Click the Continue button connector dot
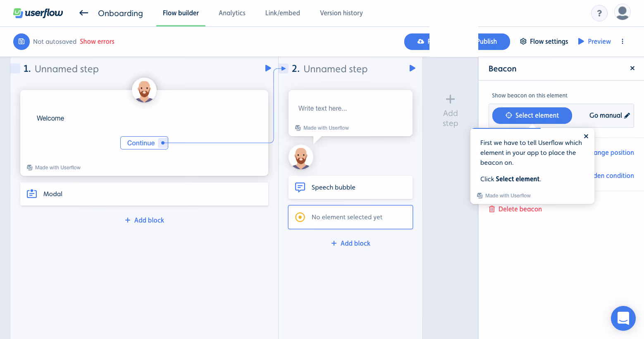 click(x=163, y=143)
